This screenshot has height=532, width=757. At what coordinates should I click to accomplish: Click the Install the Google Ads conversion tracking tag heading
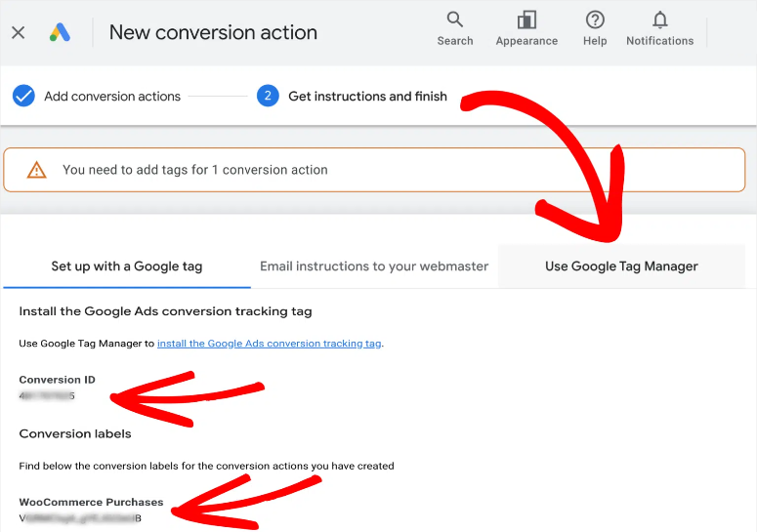(x=166, y=311)
